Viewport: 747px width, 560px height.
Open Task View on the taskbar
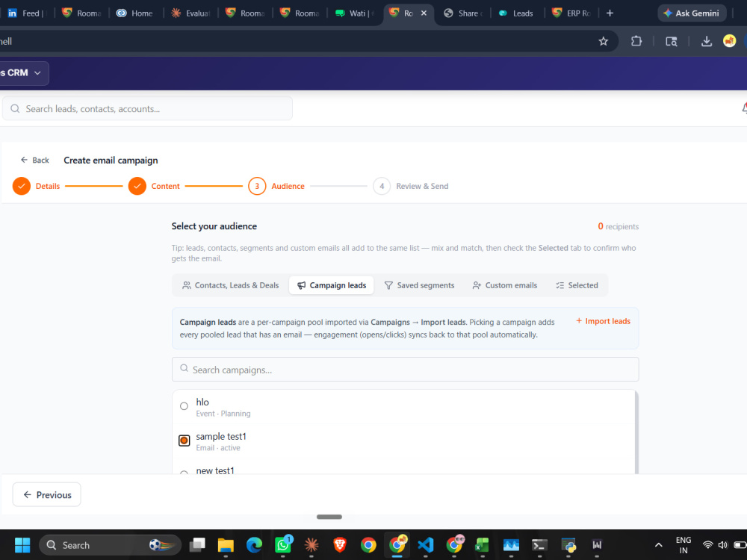coord(197,545)
